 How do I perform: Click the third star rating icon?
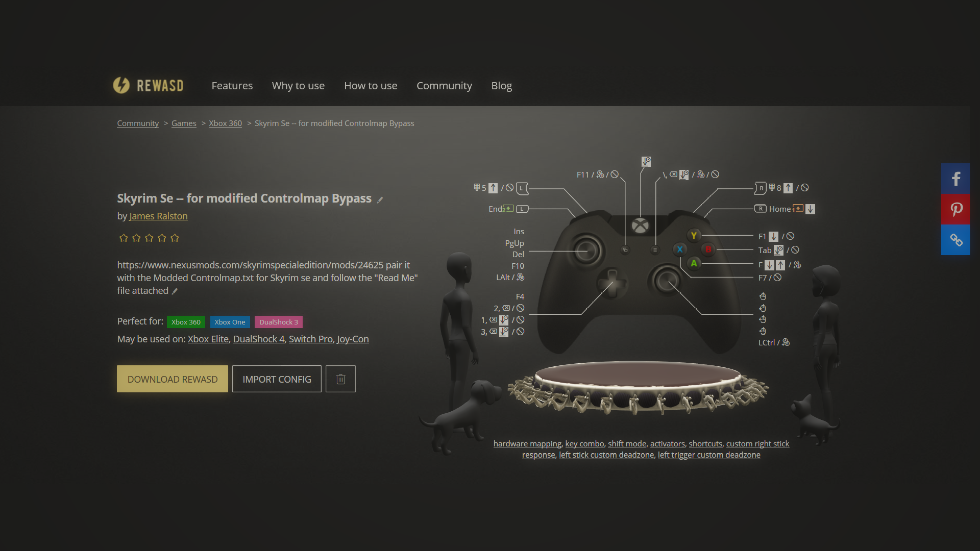149,238
